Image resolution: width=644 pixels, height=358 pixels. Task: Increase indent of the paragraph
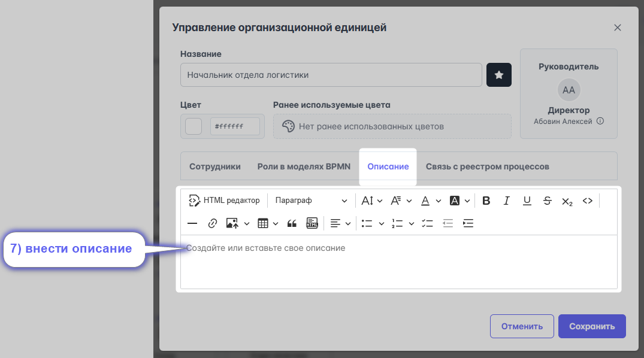468,223
